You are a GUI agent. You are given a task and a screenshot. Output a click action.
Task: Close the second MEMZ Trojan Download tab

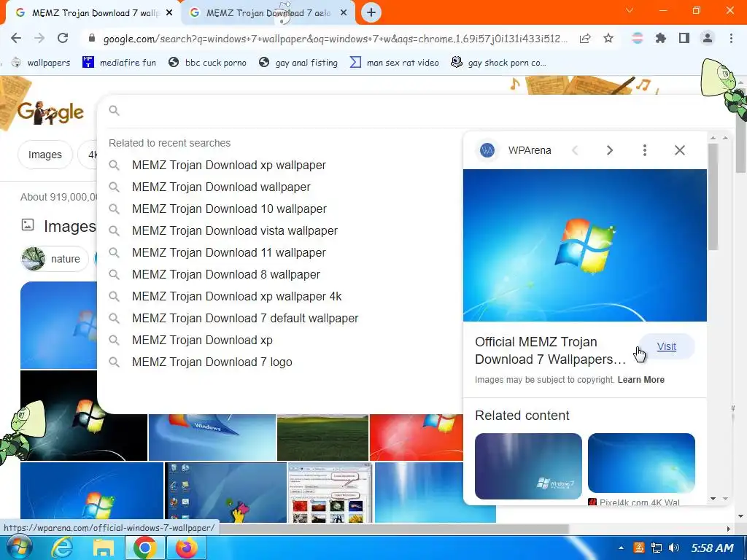[x=344, y=13]
